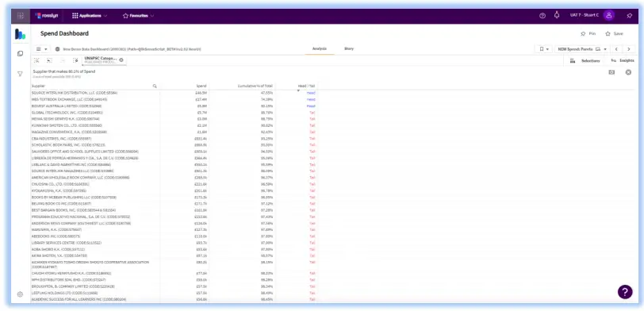Screen dimensions: 644x311
Task: Sort by Spend column header
Action: pyautogui.click(x=201, y=86)
